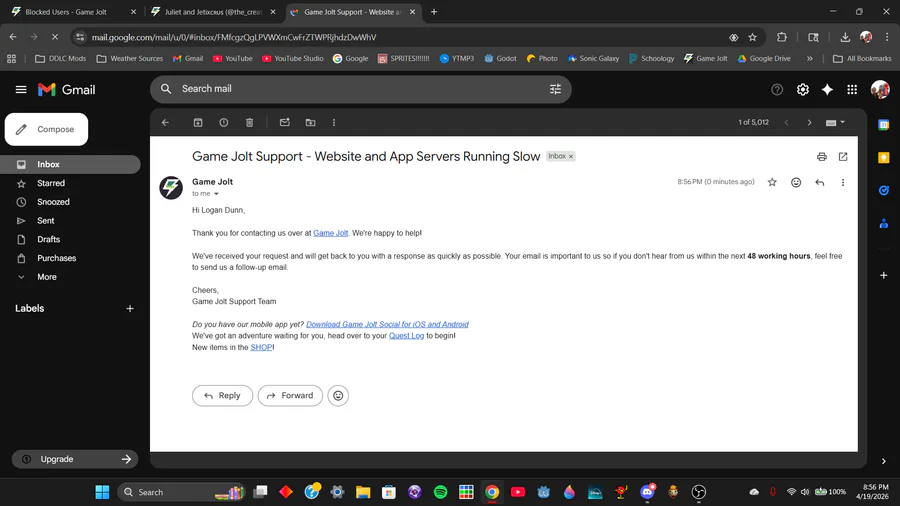Print the email conversation
Screen dimensions: 900x506
pos(822,157)
